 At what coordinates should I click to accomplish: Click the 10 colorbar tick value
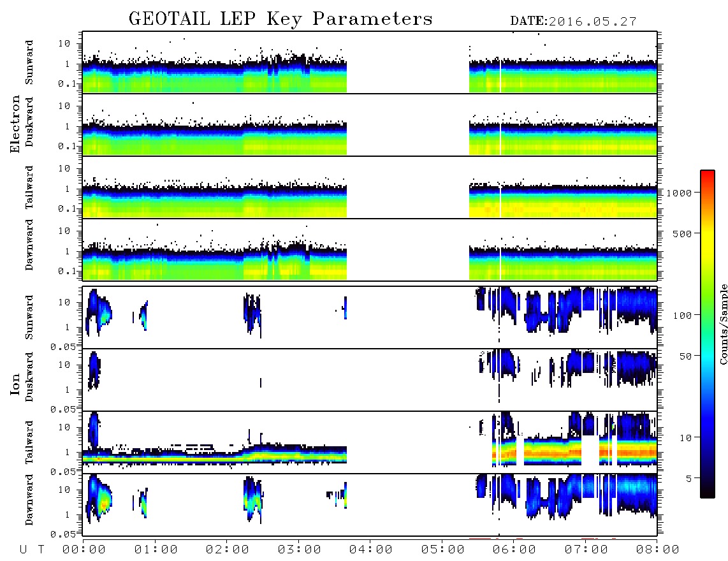(685, 438)
